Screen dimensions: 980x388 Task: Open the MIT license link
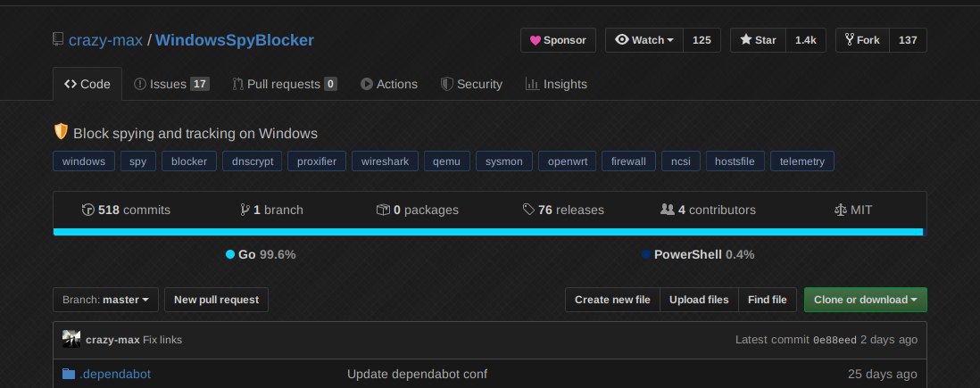click(x=853, y=210)
